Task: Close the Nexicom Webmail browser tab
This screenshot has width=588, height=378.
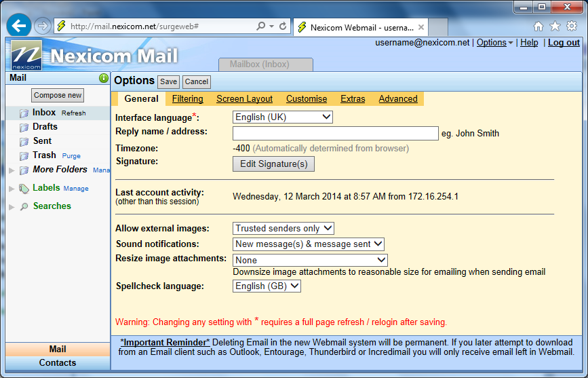Action: point(421,27)
